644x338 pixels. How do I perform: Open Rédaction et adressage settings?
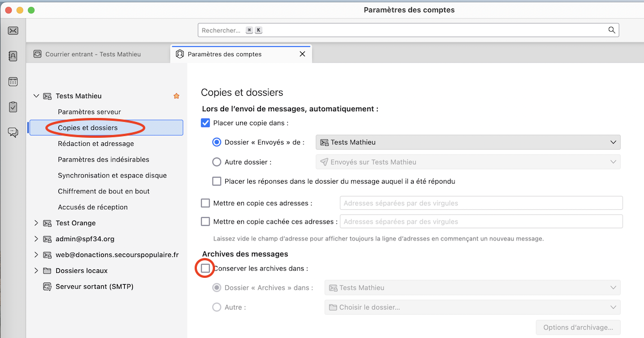96,143
